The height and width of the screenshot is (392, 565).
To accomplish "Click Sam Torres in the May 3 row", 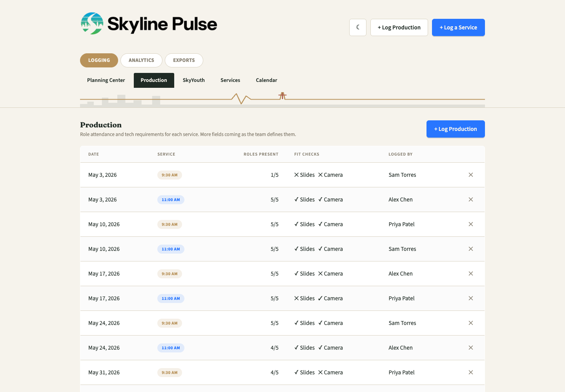I will click(x=402, y=175).
